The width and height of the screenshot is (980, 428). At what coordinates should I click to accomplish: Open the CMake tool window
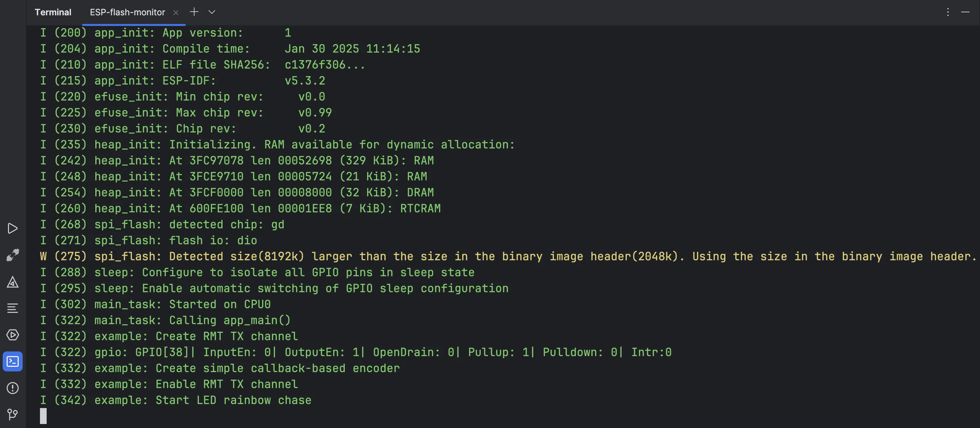pyautogui.click(x=13, y=282)
